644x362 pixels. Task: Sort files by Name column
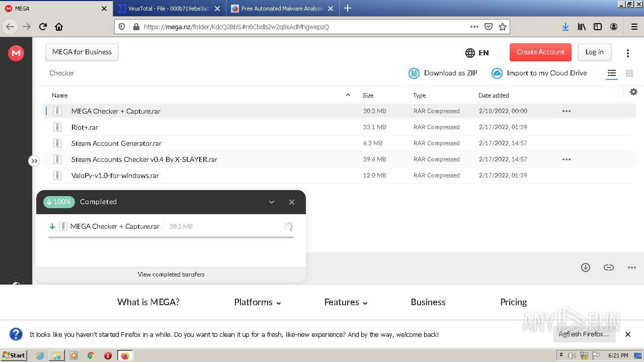click(59, 95)
